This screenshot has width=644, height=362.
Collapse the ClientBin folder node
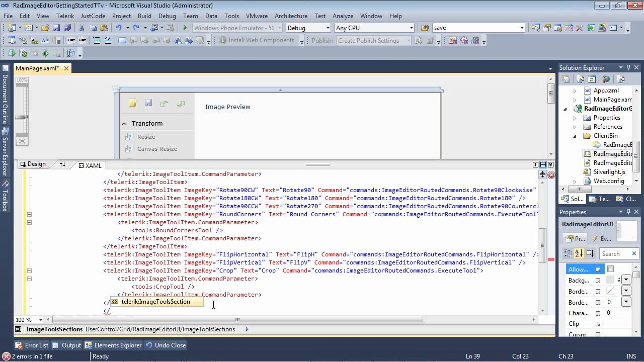(575, 136)
